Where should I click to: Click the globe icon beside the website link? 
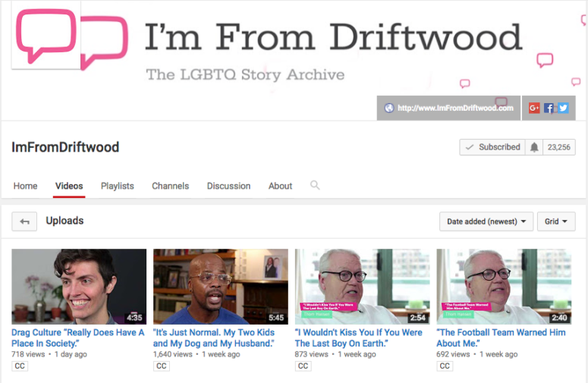pyautogui.click(x=389, y=108)
